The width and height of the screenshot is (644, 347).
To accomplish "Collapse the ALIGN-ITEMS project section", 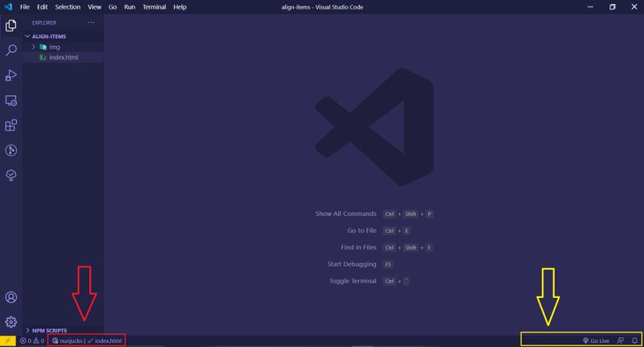I will click(x=28, y=36).
